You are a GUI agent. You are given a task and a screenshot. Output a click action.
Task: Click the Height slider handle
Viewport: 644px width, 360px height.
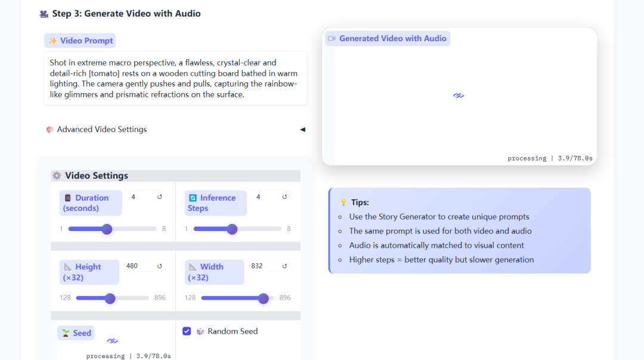tap(110, 299)
